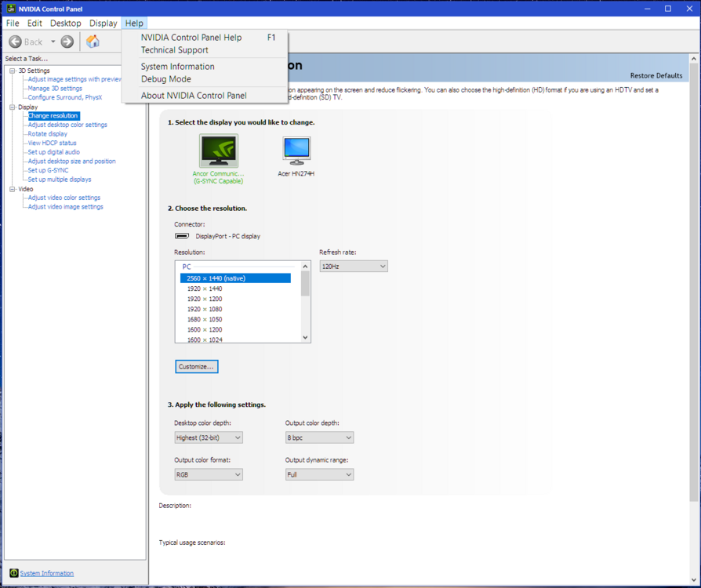Viewport: 701px width, 588px height.
Task: Click the DisplayPort connector icon
Action: coord(181,236)
